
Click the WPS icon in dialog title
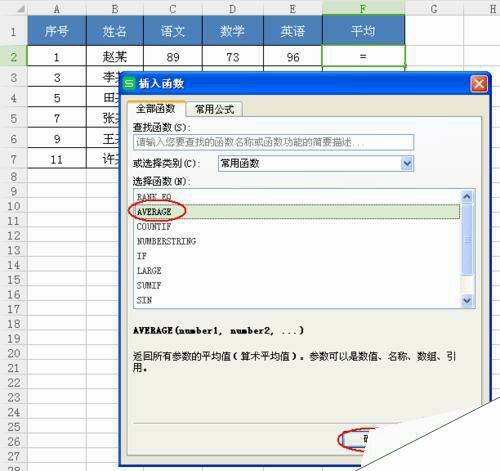point(129,83)
